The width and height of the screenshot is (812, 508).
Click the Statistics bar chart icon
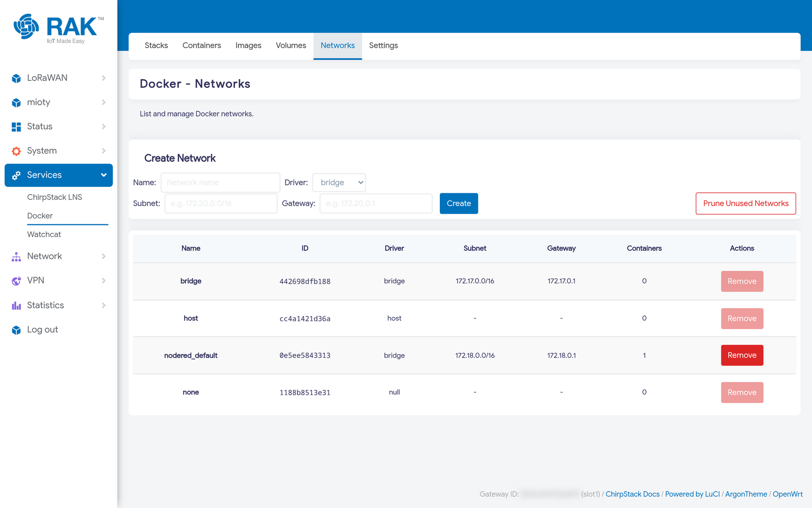(16, 305)
